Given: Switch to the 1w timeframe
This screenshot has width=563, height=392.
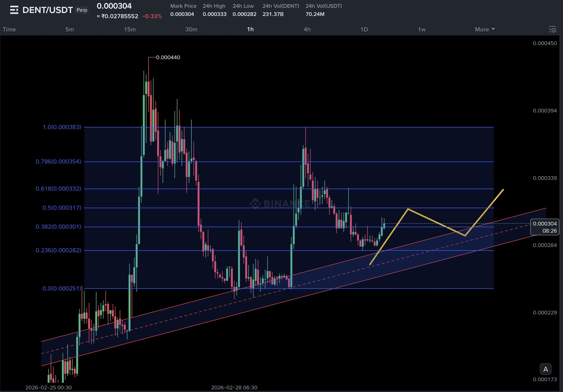Looking at the screenshot, I should coord(422,30).
